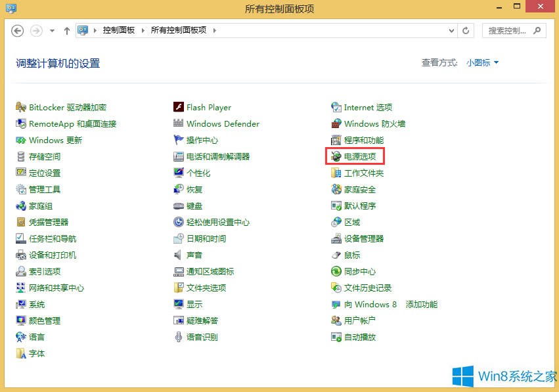
Task: Open the recent pages dropdown beside Back
Action: (x=51, y=30)
